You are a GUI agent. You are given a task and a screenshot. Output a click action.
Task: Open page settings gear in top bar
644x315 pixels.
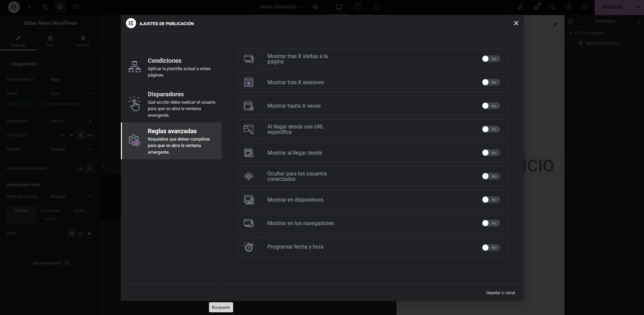click(315, 7)
